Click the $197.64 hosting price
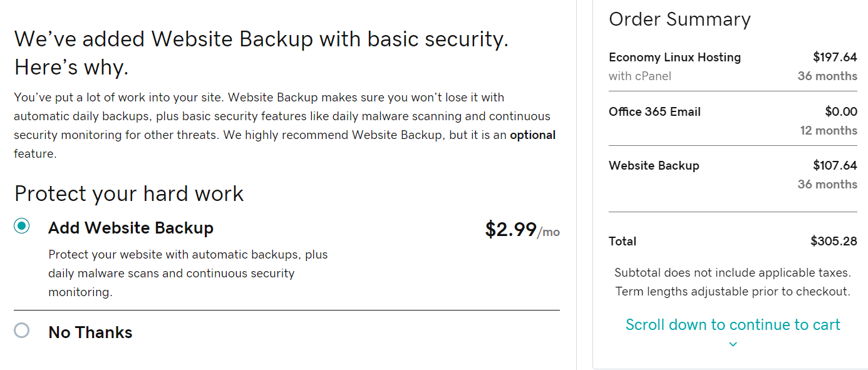The height and width of the screenshot is (370, 868). 835,57
